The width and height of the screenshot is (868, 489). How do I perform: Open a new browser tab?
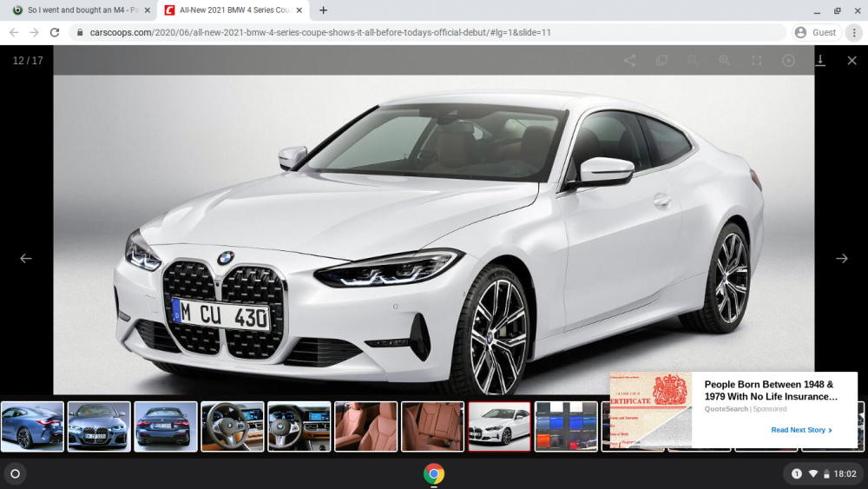coord(323,10)
